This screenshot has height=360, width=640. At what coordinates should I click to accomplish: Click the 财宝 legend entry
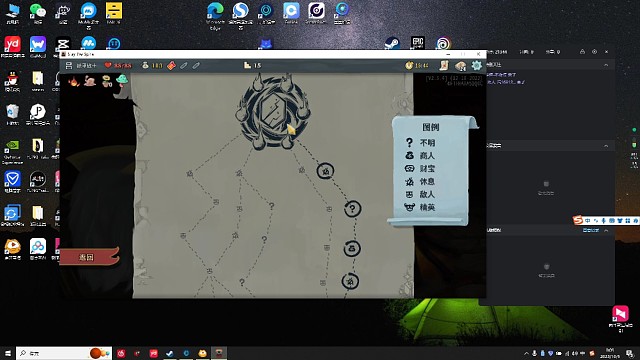pos(420,168)
